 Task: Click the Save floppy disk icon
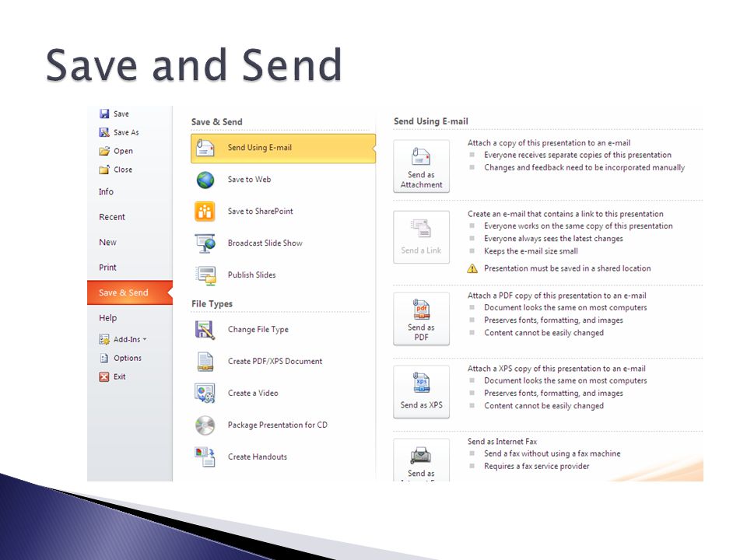point(104,114)
